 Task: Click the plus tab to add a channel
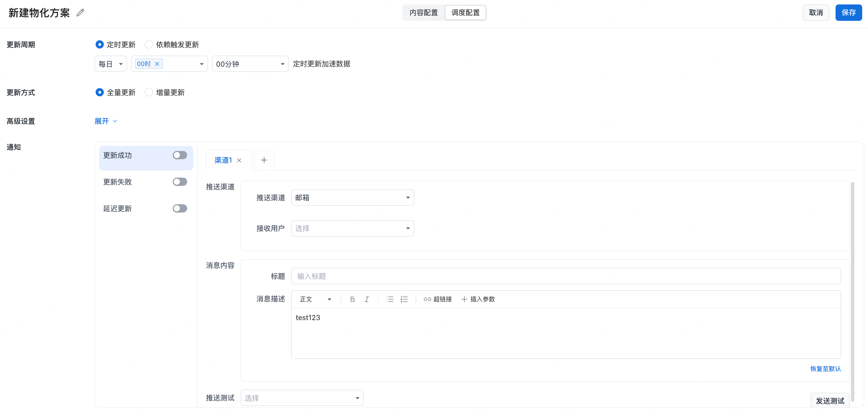coord(264,160)
